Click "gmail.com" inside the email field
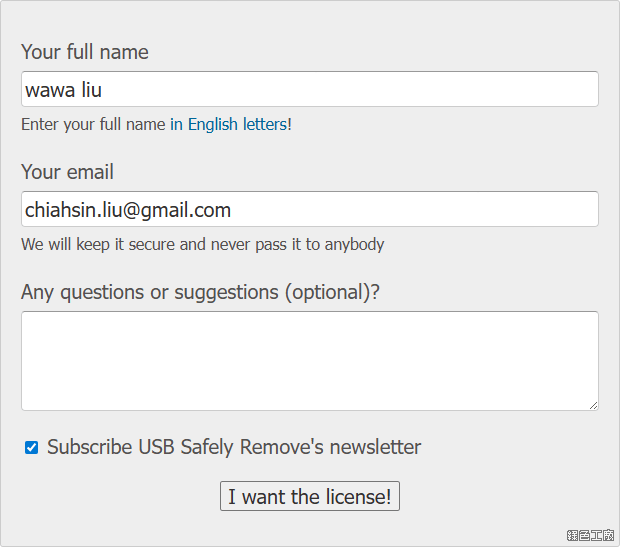Image resolution: width=620 pixels, height=547 pixels. point(183,210)
